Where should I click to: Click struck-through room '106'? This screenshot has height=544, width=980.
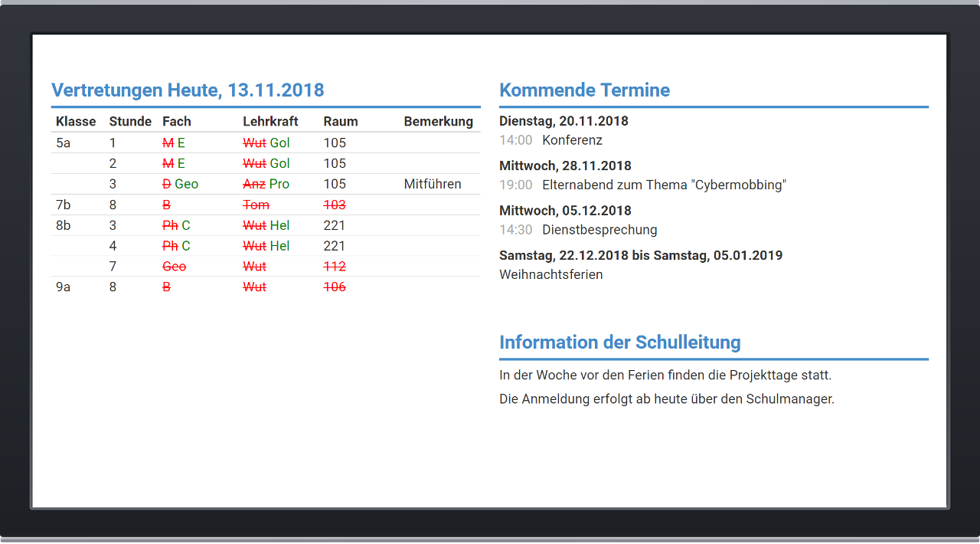point(335,287)
